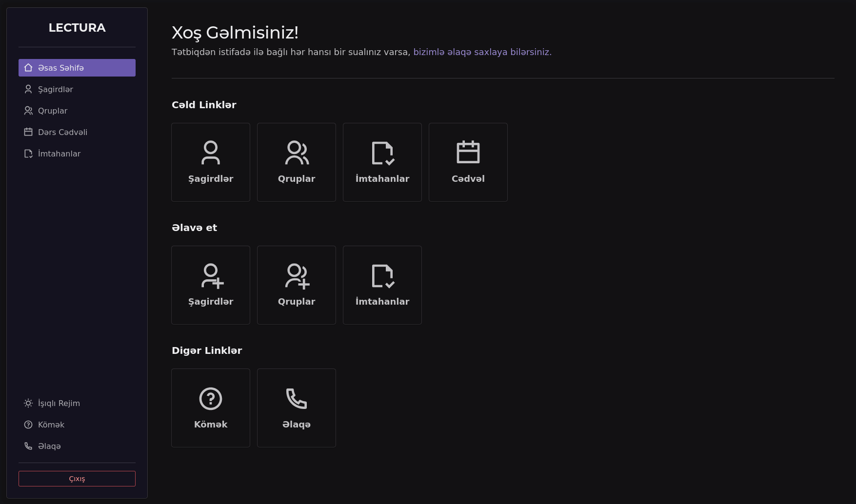Open Cədvəl calendar quick link
Screen dimensions: 856x504
(468, 162)
